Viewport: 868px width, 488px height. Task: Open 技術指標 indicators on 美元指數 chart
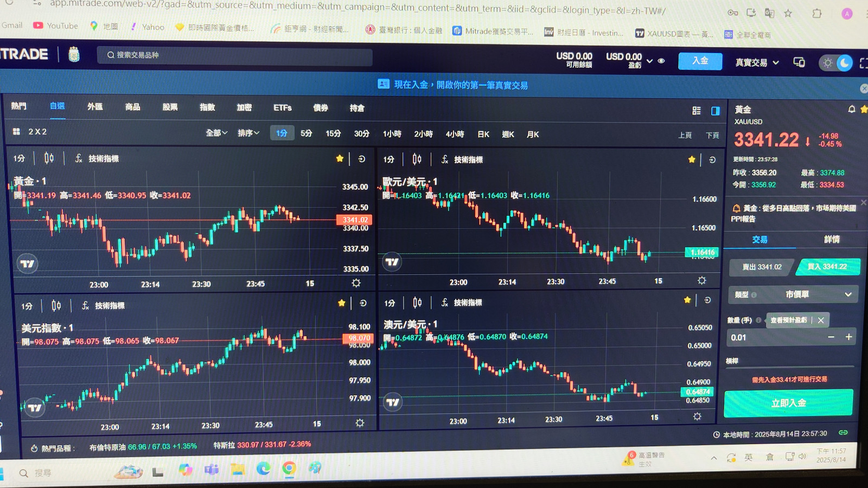click(x=103, y=306)
